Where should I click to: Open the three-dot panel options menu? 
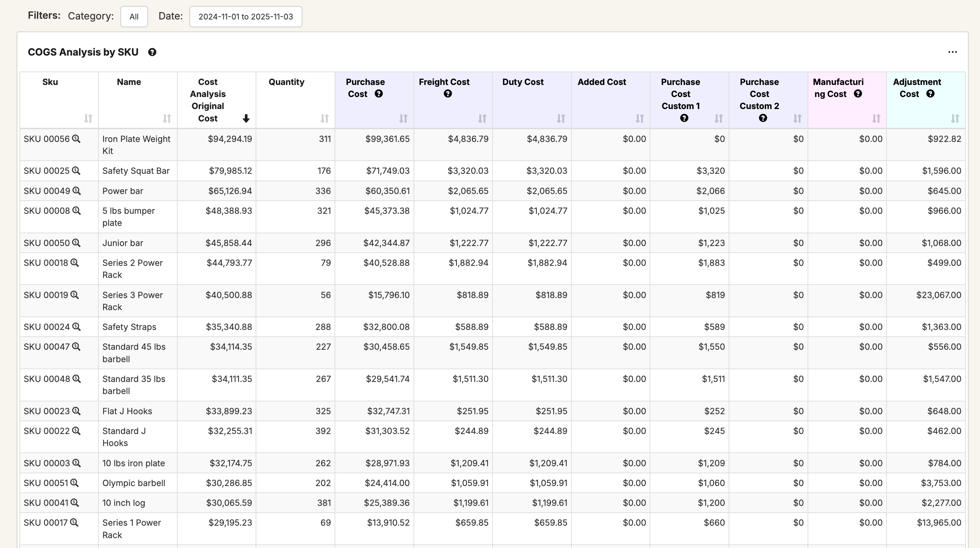[x=952, y=52]
